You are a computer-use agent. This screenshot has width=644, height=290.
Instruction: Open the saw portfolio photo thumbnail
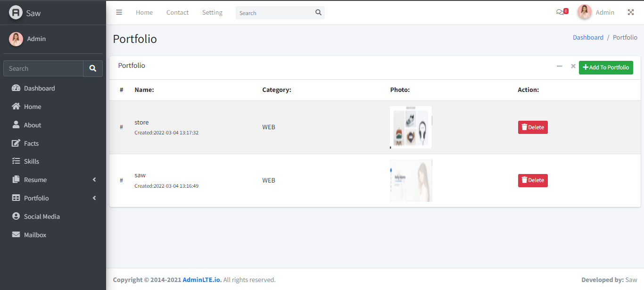[x=411, y=181]
